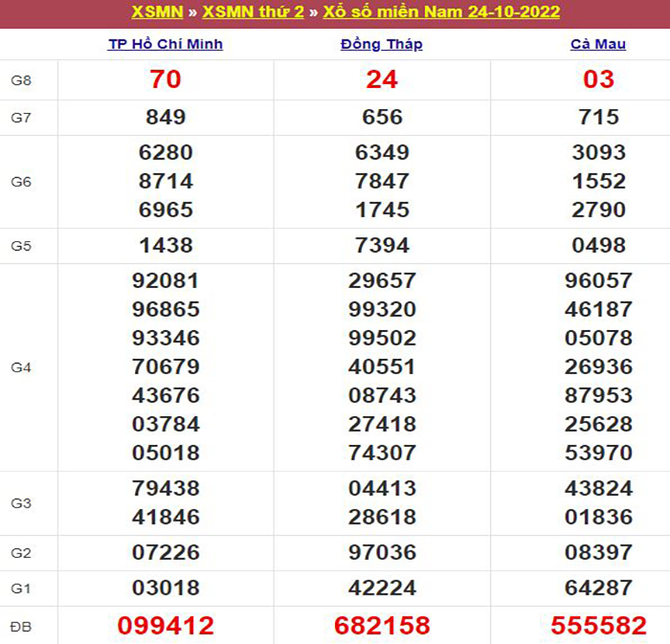This screenshot has height=644, width=670.
Task: Open the XSMN breadcrumb link
Action: click(x=157, y=11)
